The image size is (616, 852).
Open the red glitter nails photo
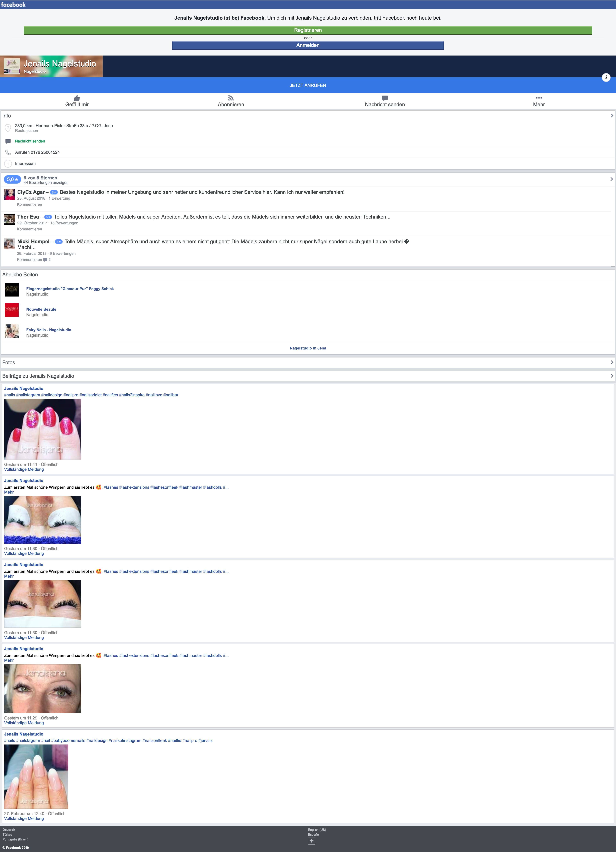tap(43, 429)
